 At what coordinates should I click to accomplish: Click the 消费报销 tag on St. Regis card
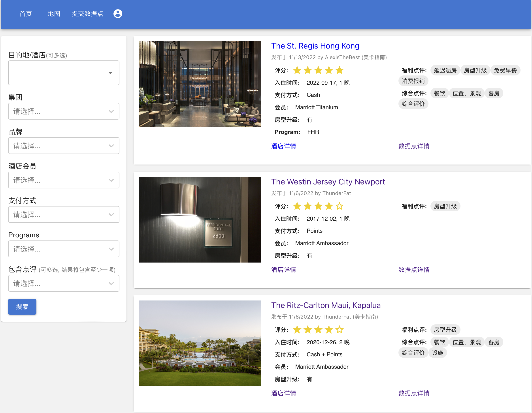tap(413, 81)
